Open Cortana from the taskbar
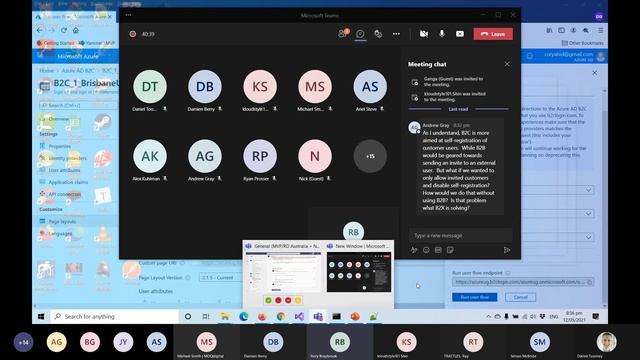This screenshot has height=360, width=640. [x=188, y=316]
